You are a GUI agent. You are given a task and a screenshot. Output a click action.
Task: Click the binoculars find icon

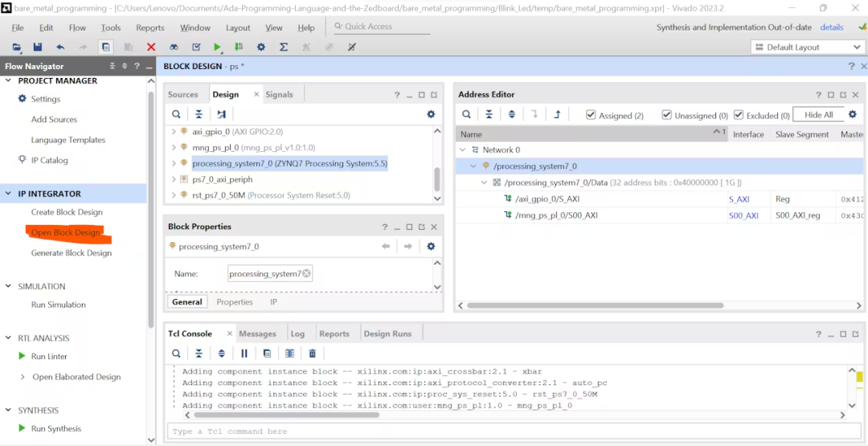point(174,47)
